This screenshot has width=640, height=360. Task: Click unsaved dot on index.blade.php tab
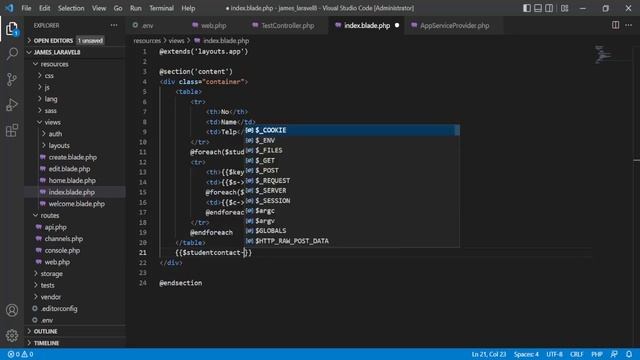397,25
